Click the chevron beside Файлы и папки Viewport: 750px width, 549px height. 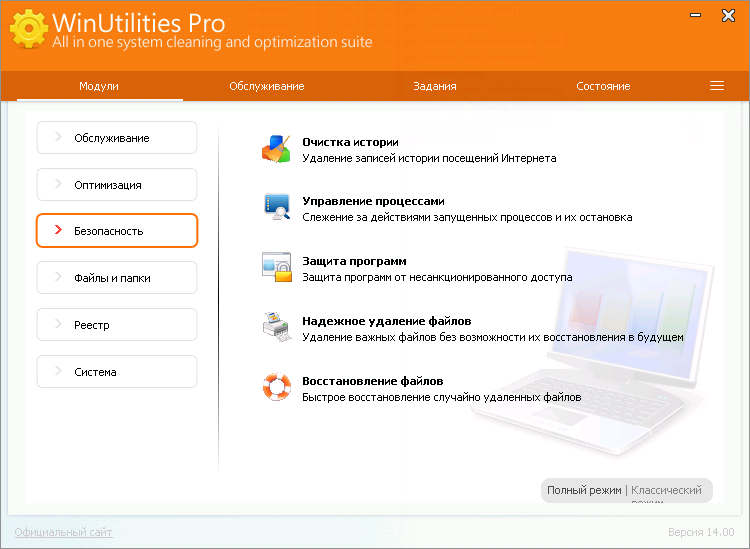coord(58,276)
